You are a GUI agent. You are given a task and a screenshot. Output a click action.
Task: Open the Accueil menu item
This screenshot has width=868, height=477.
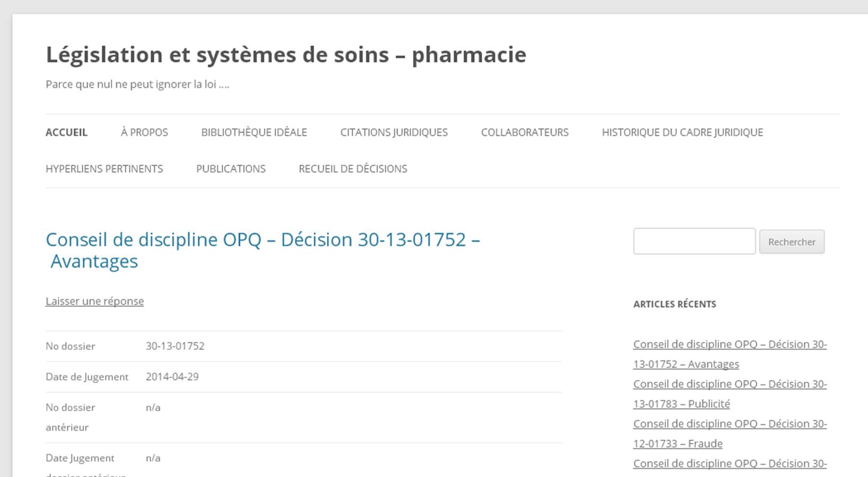66,132
